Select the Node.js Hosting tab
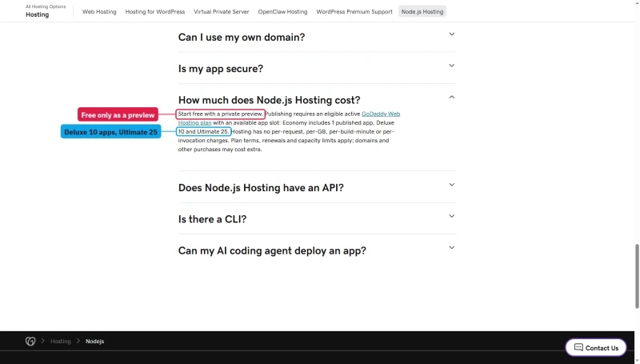Viewport: 640px width, 364px height. (x=422, y=12)
